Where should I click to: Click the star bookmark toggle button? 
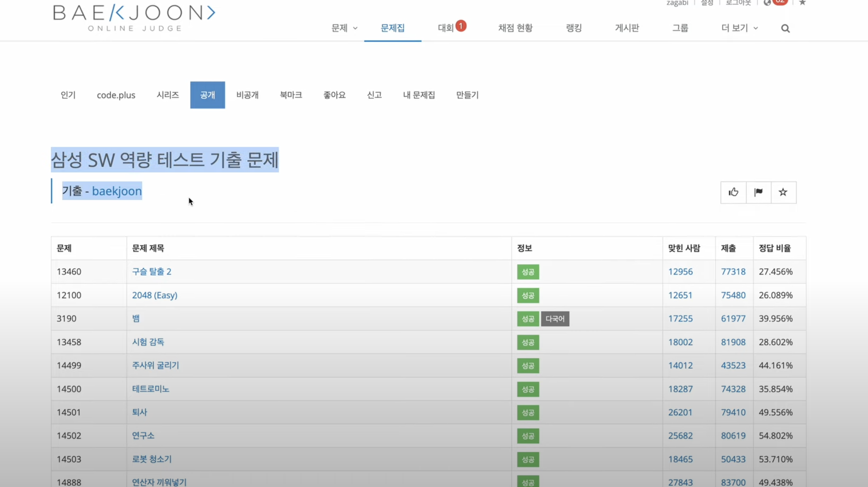(783, 192)
